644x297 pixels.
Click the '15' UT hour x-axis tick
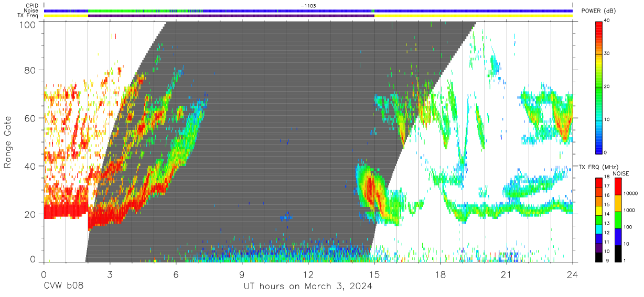point(374,274)
